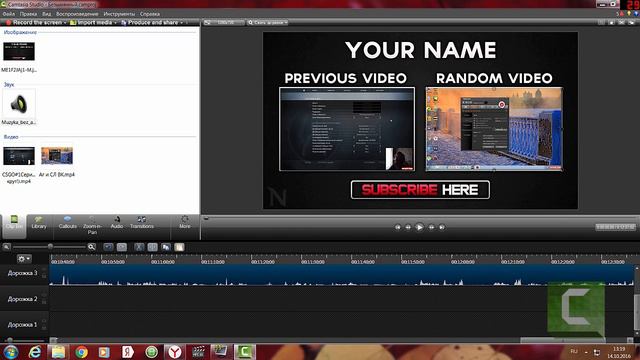This screenshot has width=640, height=360.
Task: Click the Copy icon on timeline toolbar
Action: [x=166, y=247]
